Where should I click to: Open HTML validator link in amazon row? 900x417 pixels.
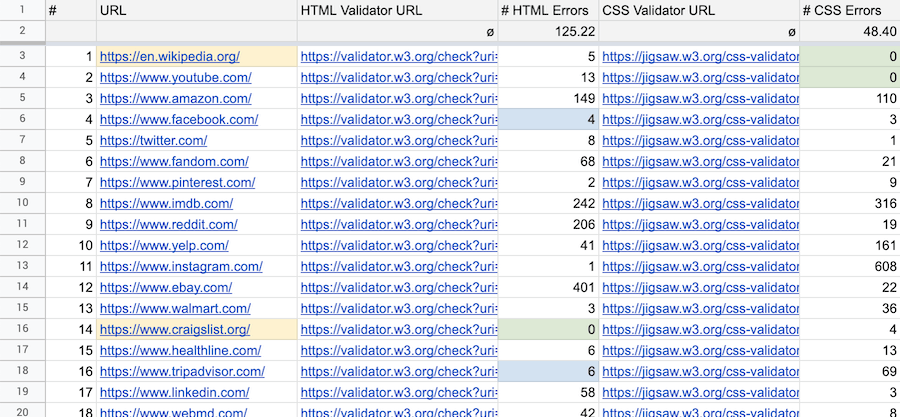399,99
